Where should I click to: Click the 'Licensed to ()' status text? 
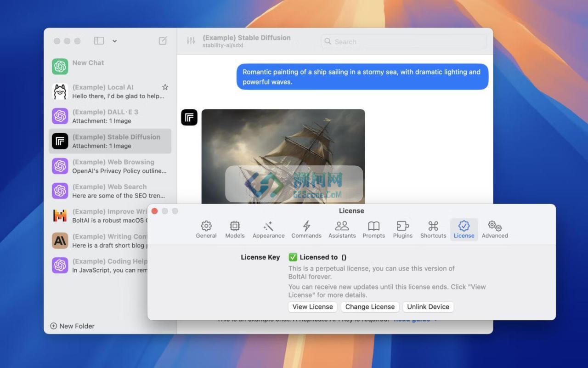pos(323,257)
